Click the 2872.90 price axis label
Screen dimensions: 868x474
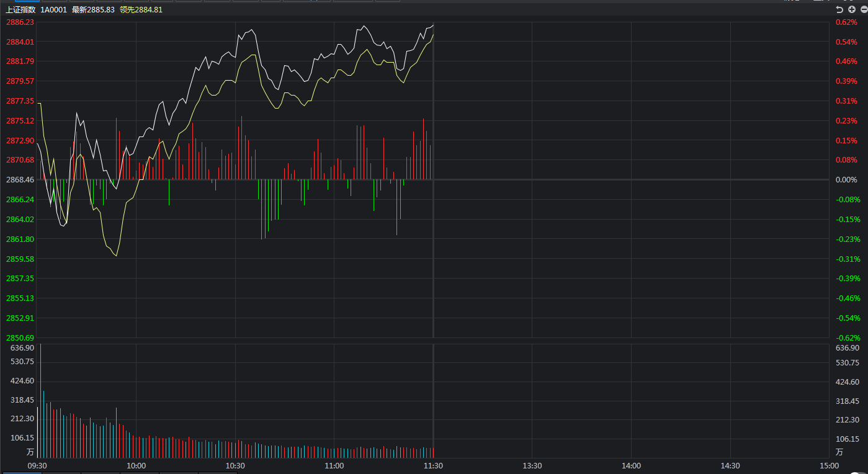[x=20, y=140]
